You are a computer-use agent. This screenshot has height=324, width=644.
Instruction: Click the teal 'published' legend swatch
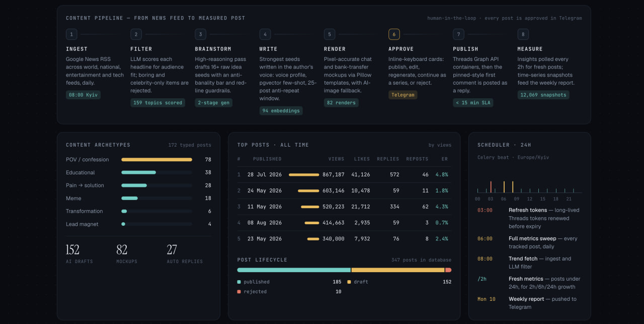[239, 282]
